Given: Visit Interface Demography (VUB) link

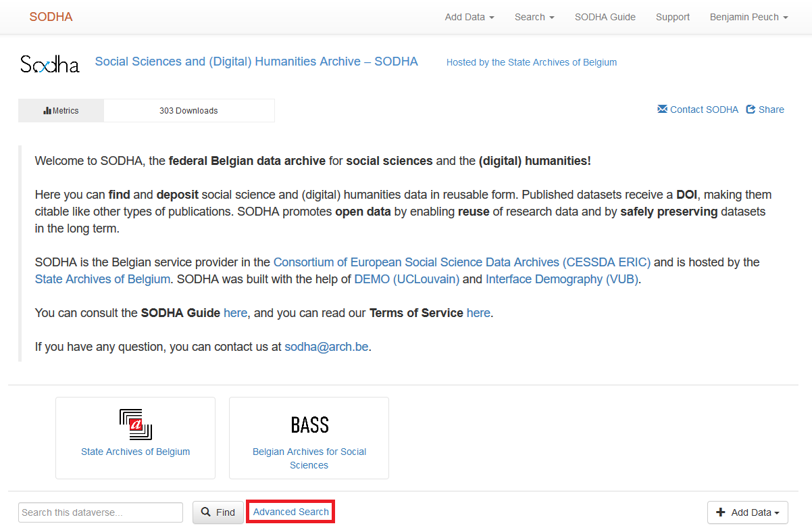Looking at the screenshot, I should point(562,279).
